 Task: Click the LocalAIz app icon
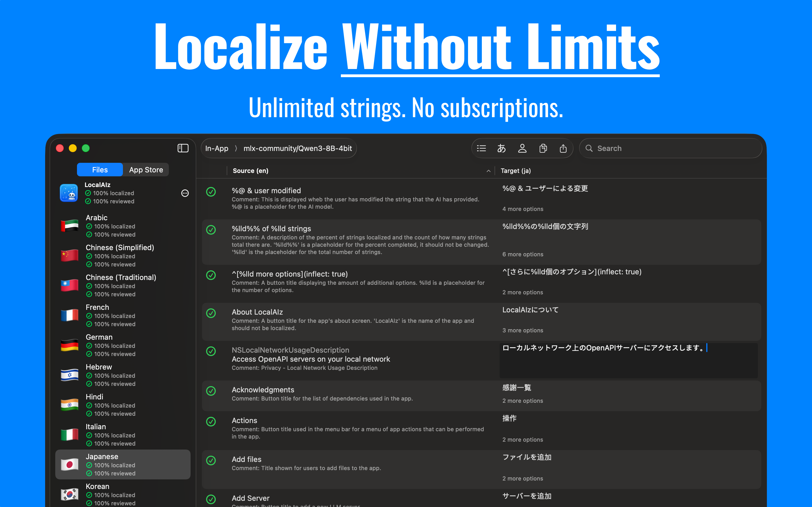click(x=69, y=193)
